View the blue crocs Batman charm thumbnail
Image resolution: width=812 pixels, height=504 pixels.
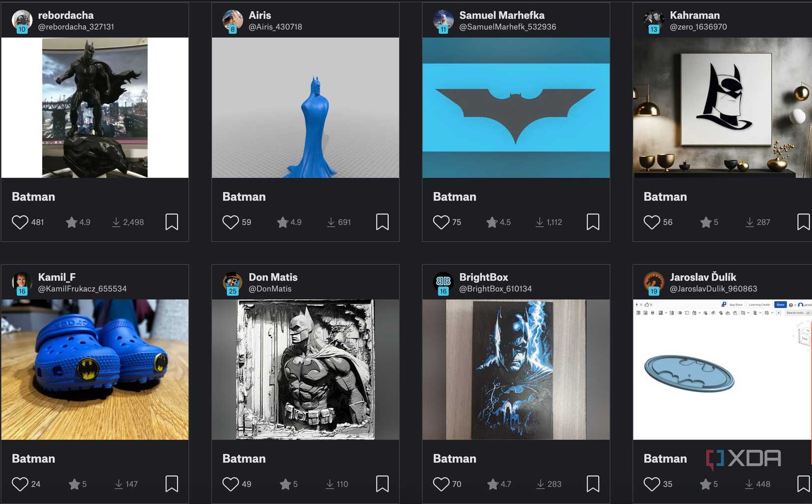(x=95, y=370)
